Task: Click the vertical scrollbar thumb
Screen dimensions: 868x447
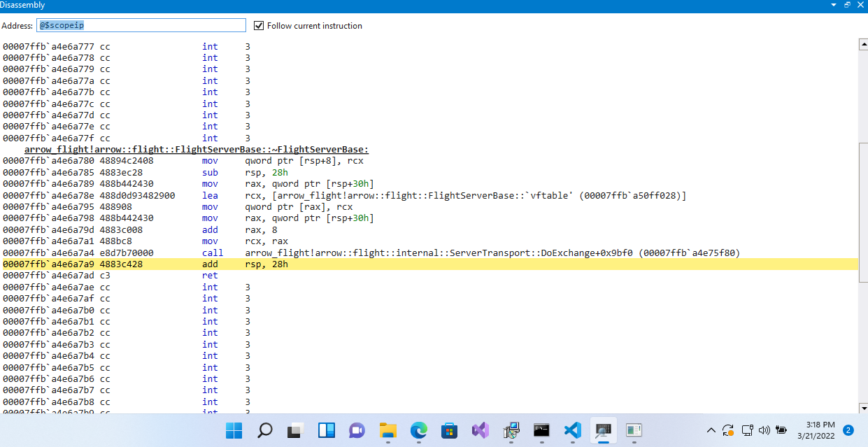Action: click(862, 213)
